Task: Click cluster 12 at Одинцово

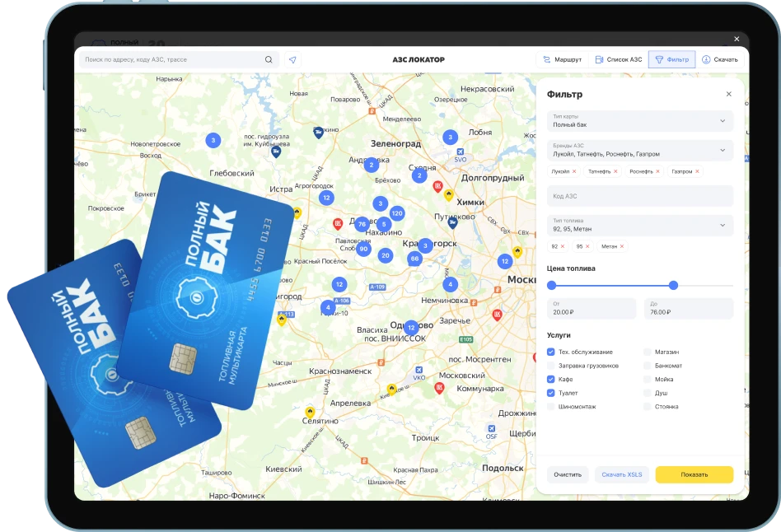Action: tap(411, 328)
